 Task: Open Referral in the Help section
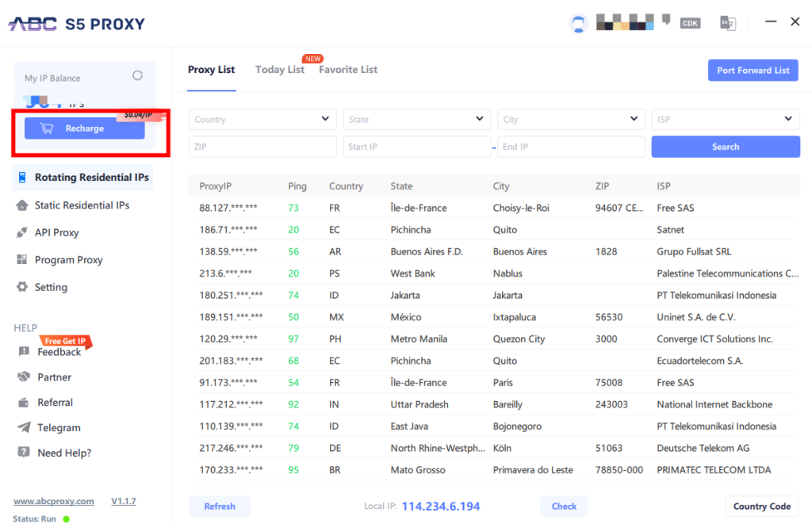pyautogui.click(x=55, y=403)
